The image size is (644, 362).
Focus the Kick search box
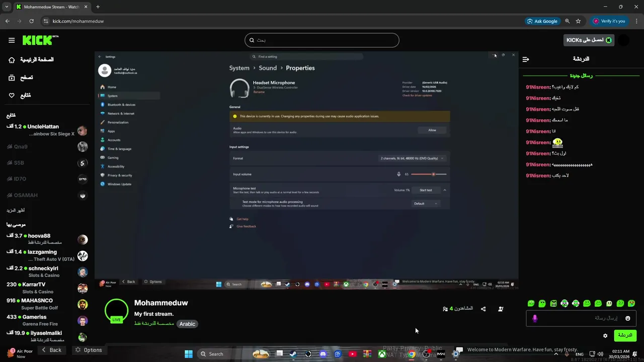coord(322,40)
